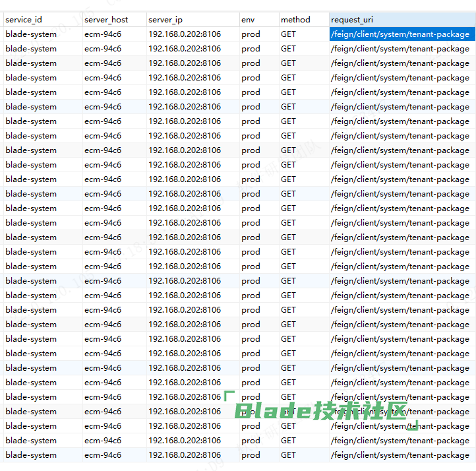Click the bottom row's request_uri cell
The width and height of the screenshot is (476, 471).
tap(400, 455)
